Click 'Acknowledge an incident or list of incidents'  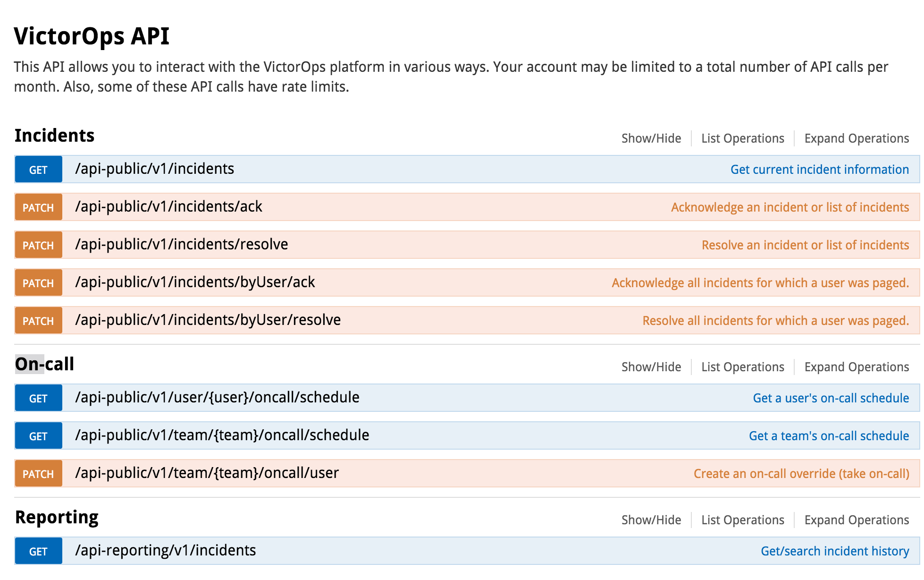790,207
